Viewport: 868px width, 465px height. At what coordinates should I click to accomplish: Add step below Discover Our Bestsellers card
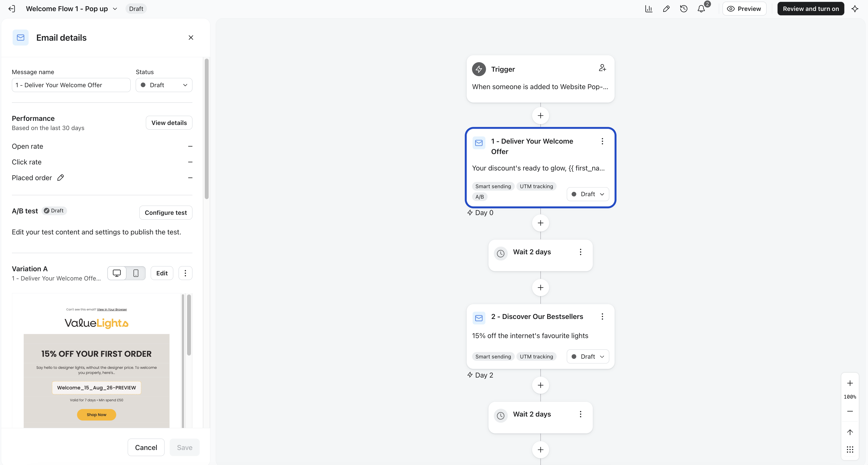tap(540, 386)
